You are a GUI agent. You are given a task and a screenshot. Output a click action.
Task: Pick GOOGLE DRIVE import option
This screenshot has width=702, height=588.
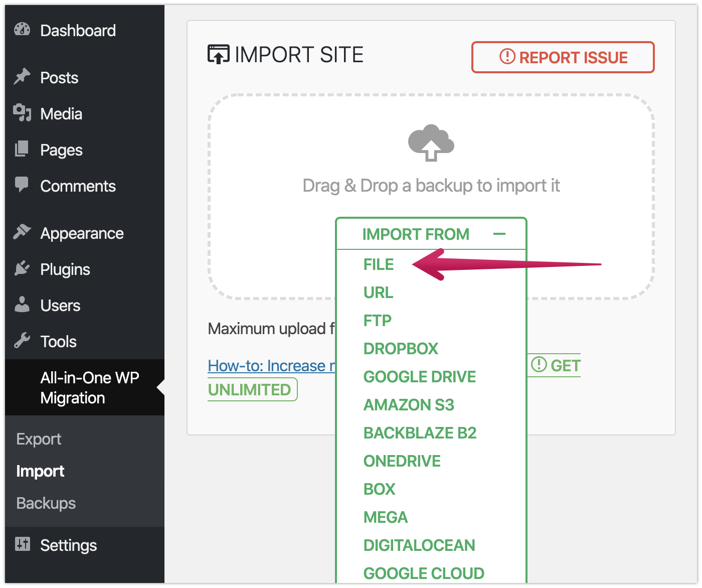coord(420,377)
